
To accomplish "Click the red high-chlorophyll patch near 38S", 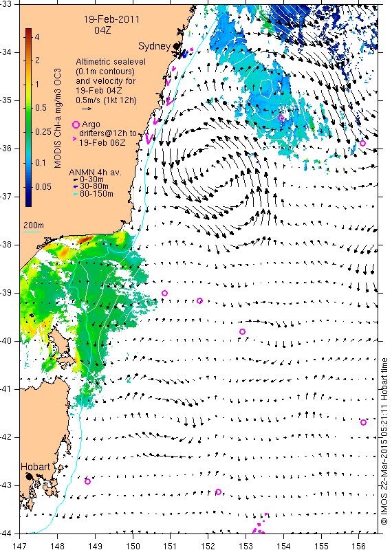I will click(84, 240).
